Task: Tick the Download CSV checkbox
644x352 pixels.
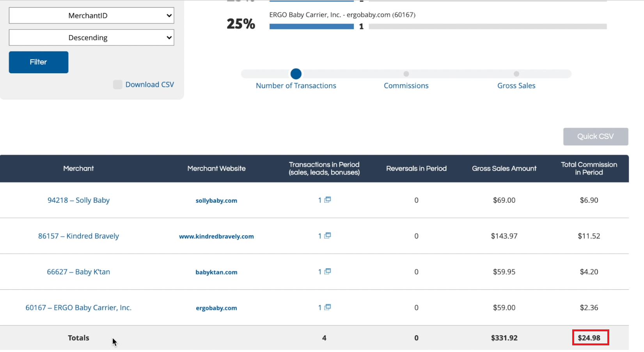Action: click(118, 85)
